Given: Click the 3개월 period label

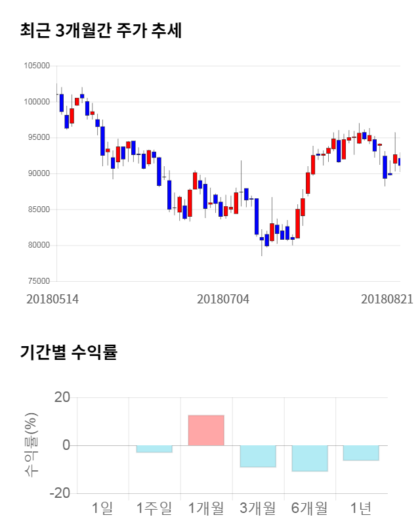Looking at the screenshot, I should pos(258,508).
